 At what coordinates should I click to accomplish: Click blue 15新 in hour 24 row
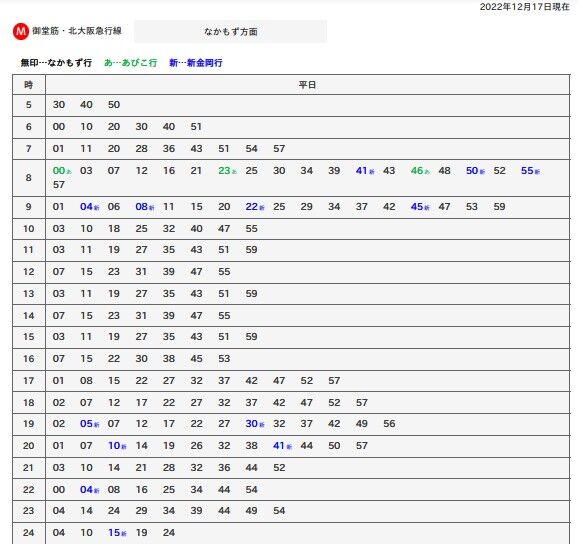point(117,533)
